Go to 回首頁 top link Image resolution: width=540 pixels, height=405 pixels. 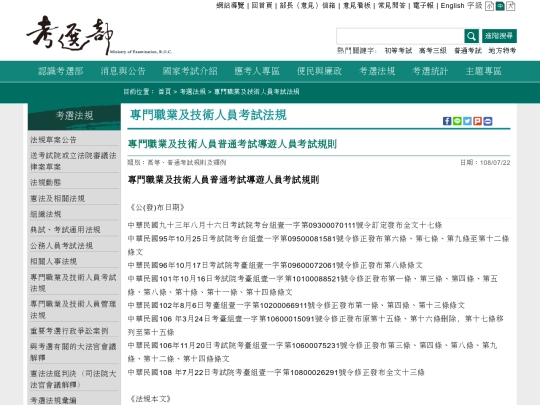coord(262,6)
